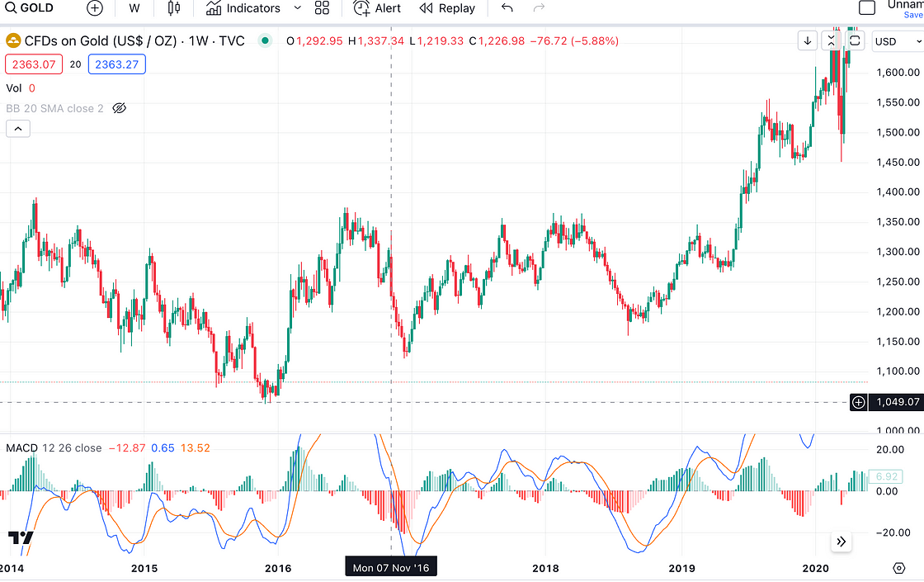The width and height of the screenshot is (924, 582).
Task: Click the TradingView logo icon
Action: pos(21,537)
